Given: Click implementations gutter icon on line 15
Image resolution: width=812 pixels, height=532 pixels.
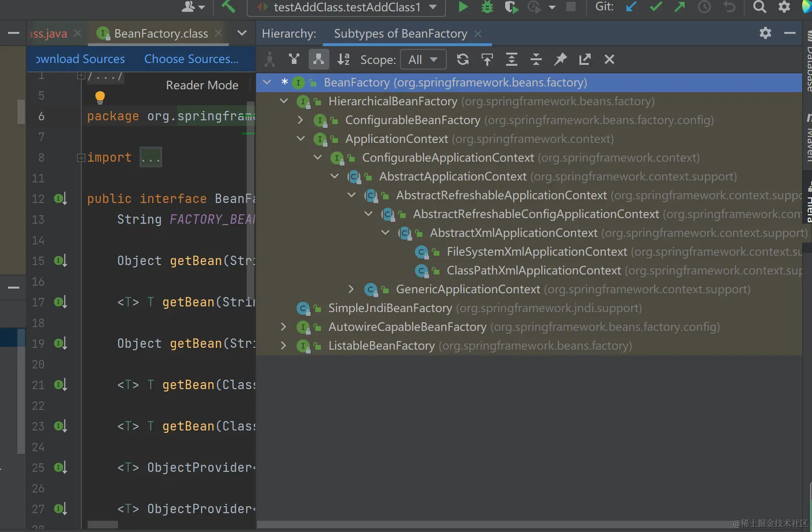Looking at the screenshot, I should click(x=61, y=261).
